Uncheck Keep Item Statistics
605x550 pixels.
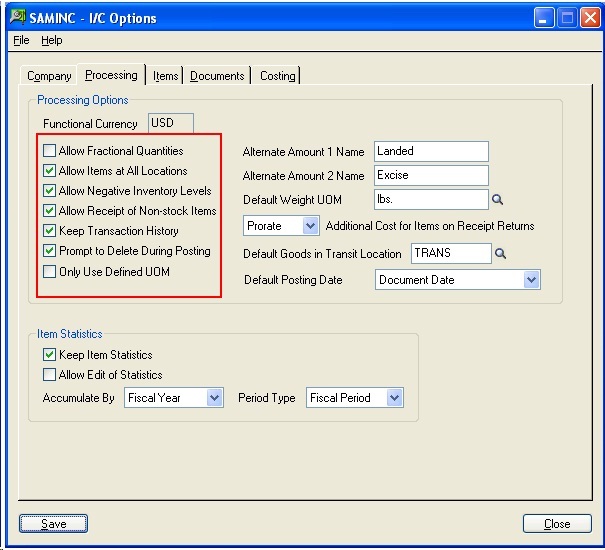49,355
